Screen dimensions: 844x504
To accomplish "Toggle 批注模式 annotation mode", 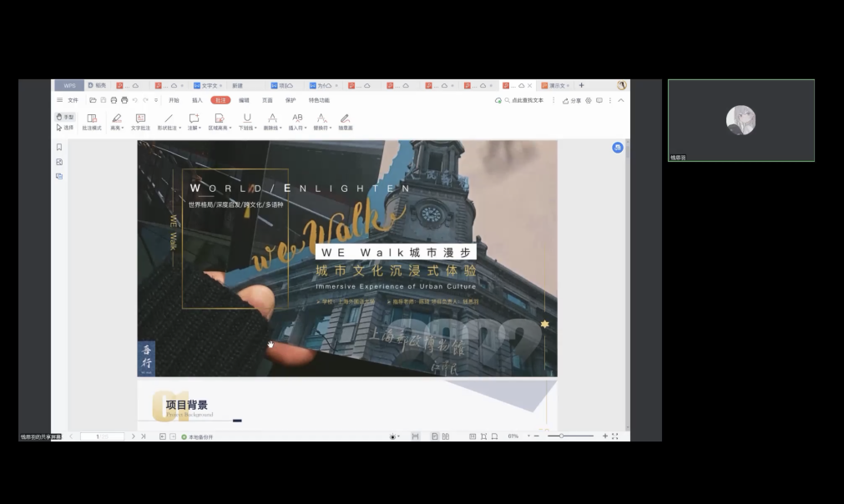I will point(92,122).
